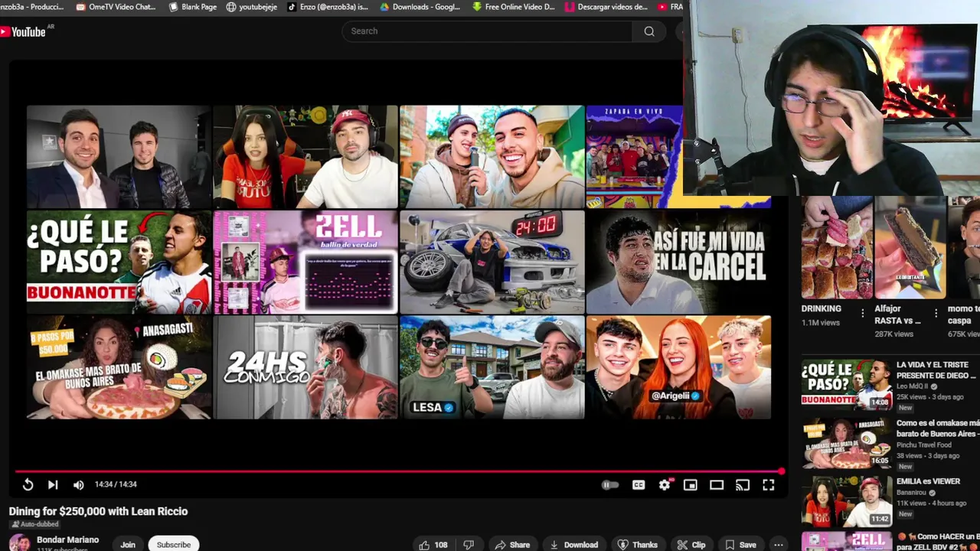Open the @Arigelii endscreen video thumbnail
Viewport: 980px width, 551px height.
click(x=678, y=367)
